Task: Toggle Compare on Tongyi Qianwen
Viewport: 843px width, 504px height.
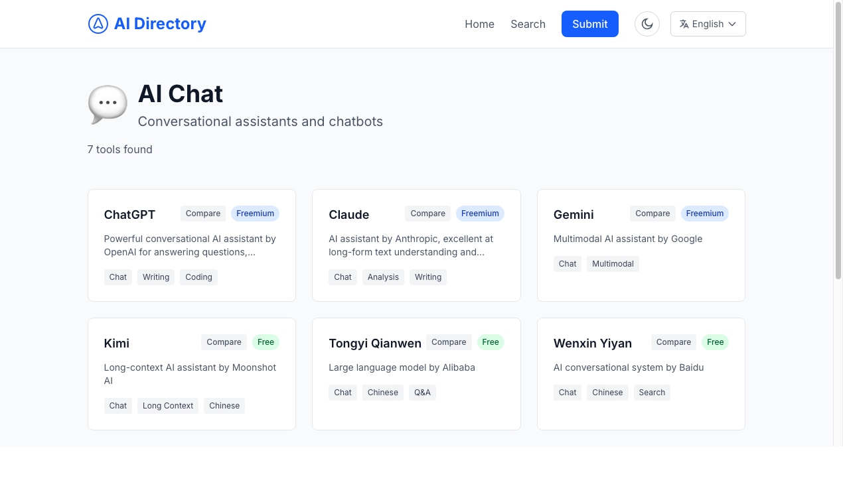Action: [x=449, y=342]
